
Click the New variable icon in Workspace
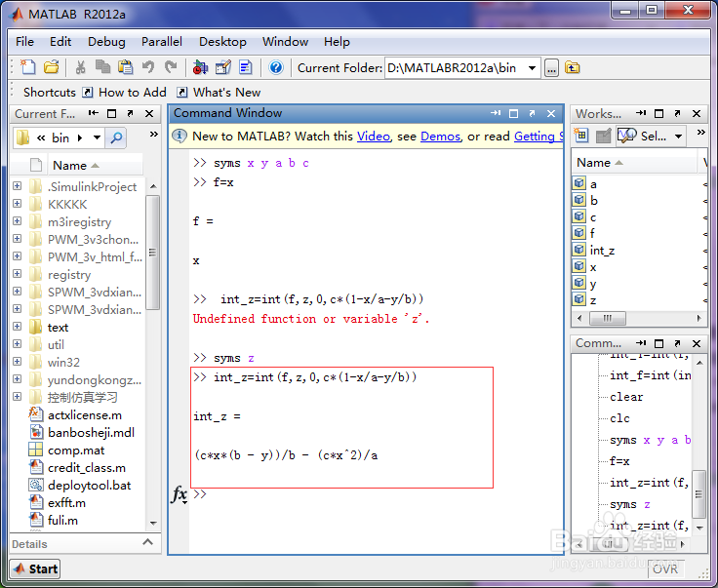[x=581, y=136]
